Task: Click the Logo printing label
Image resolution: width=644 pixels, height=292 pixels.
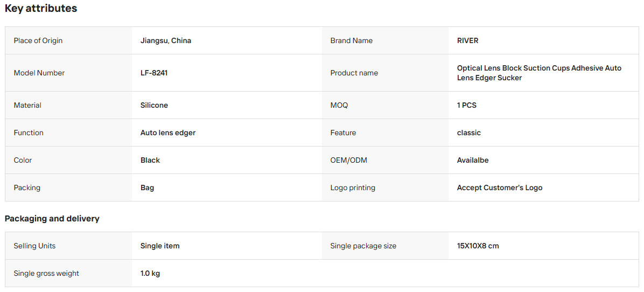Action: point(353,187)
